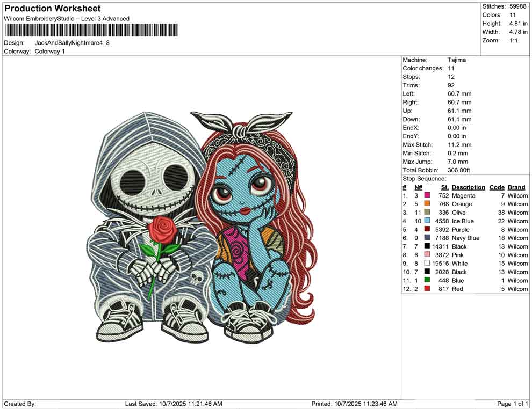Click the width value '4.78 in'
This screenshot has height=409, width=532.
tap(518, 32)
